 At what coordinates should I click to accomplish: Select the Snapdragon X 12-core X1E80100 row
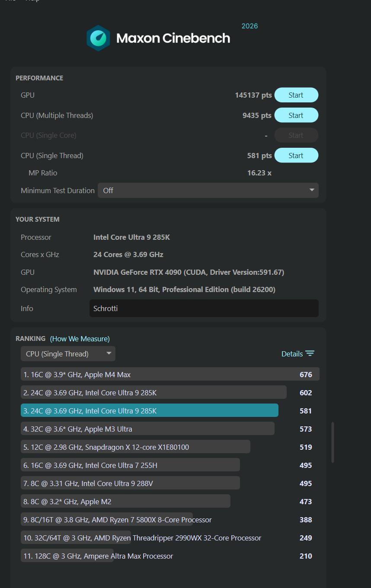pyautogui.click(x=170, y=447)
